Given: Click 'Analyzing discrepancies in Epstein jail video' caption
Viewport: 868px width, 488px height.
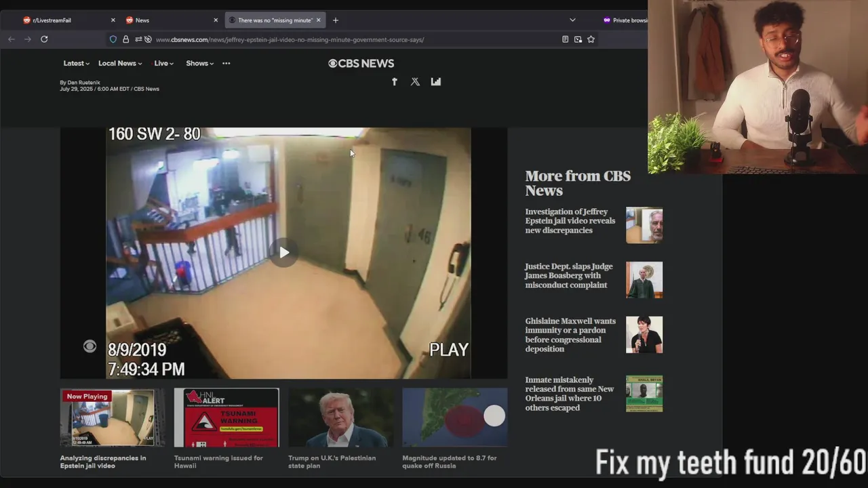Looking at the screenshot, I should tap(103, 462).
